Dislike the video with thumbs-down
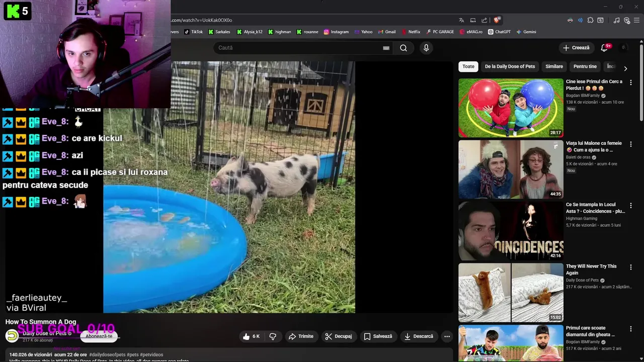Image resolution: width=644 pixels, height=362 pixels. pyautogui.click(x=273, y=336)
